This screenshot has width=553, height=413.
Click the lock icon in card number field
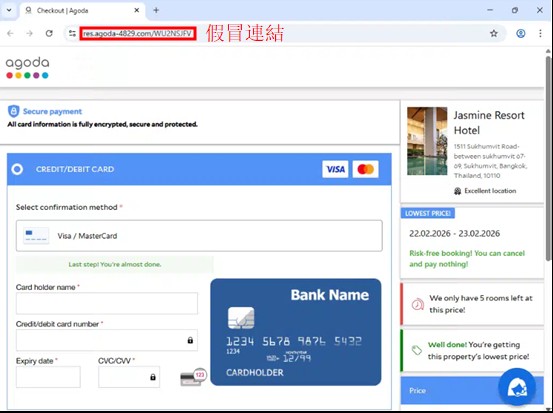tap(190, 340)
